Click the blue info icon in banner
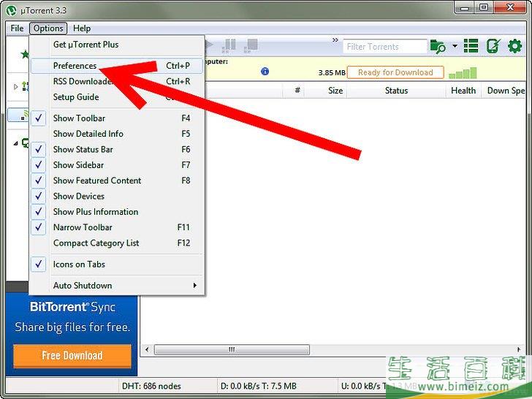The image size is (532, 399). pyautogui.click(x=265, y=72)
